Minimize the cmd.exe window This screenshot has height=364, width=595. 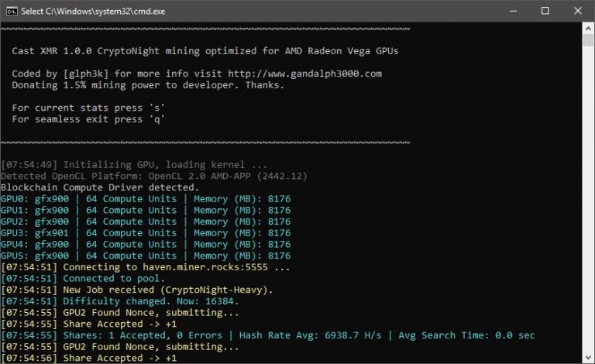[x=513, y=11]
